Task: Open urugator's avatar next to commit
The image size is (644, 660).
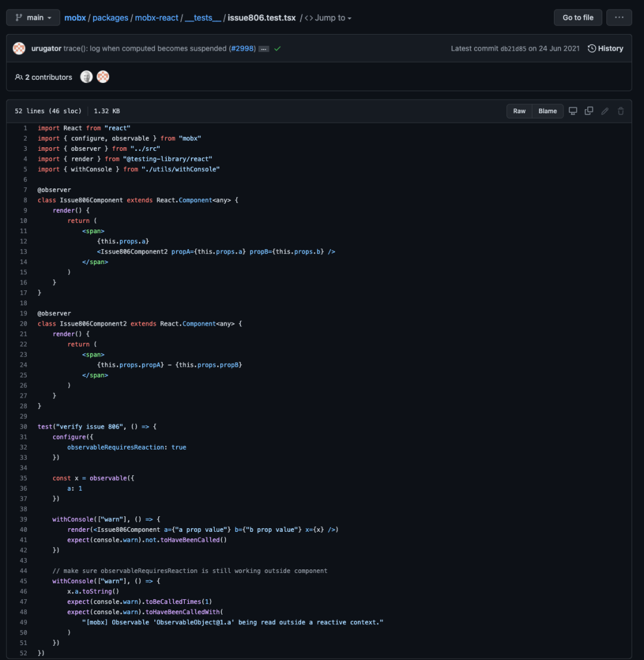Action: click(19, 48)
